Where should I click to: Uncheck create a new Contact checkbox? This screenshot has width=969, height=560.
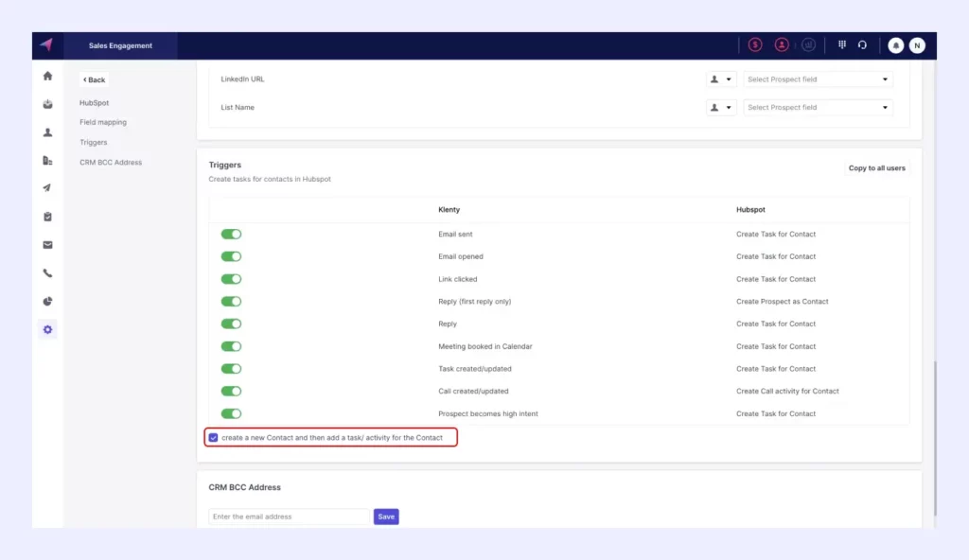point(213,438)
